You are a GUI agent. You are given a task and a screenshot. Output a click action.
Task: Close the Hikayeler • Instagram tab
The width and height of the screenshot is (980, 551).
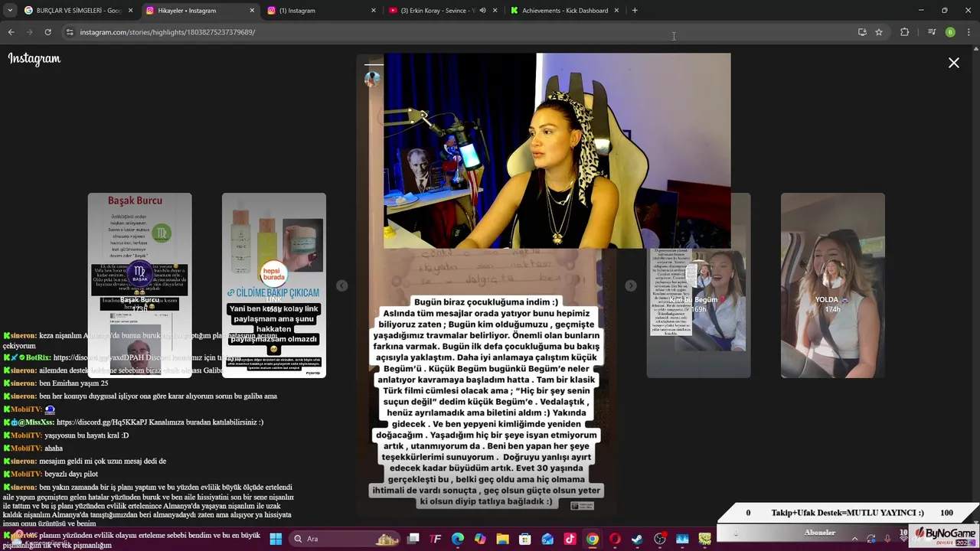point(252,11)
